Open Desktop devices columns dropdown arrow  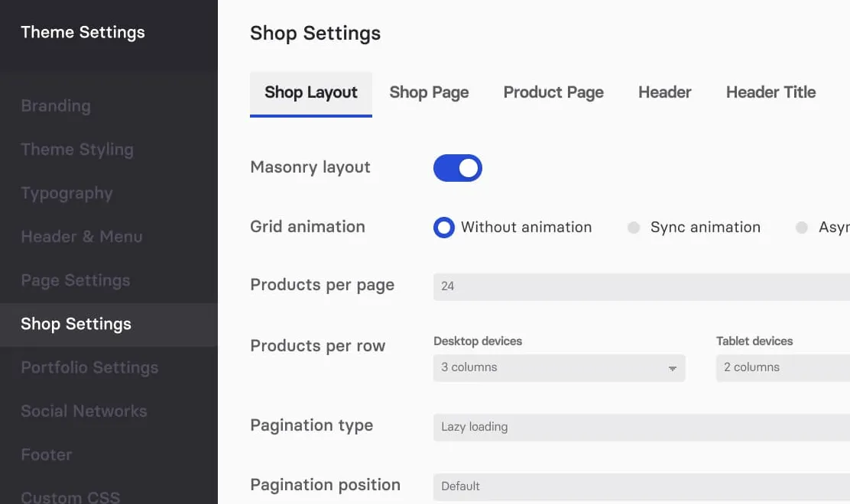[x=672, y=368]
